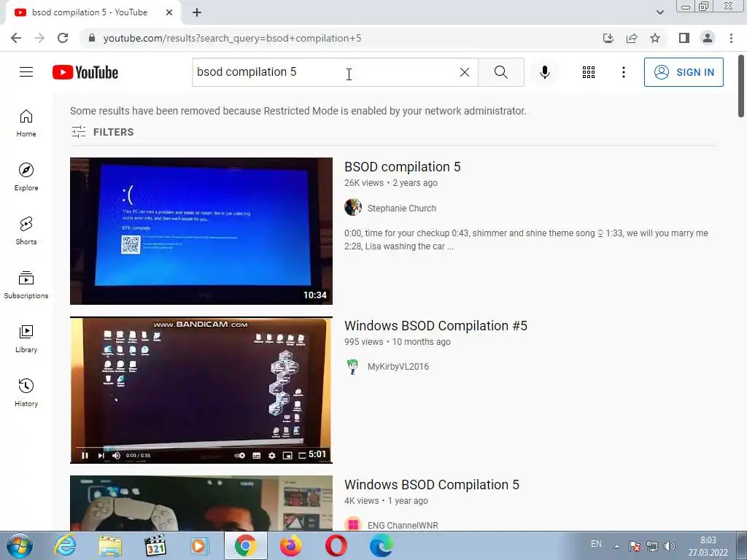The height and width of the screenshot is (560, 747).
Task: Open the "BSOD compilation 5" video title
Action: pyautogui.click(x=403, y=167)
